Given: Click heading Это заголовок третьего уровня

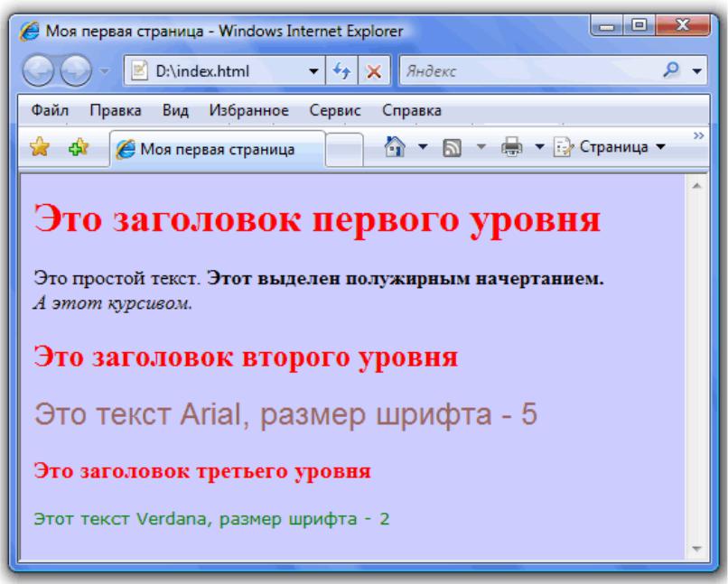Looking at the screenshot, I should click(202, 471).
